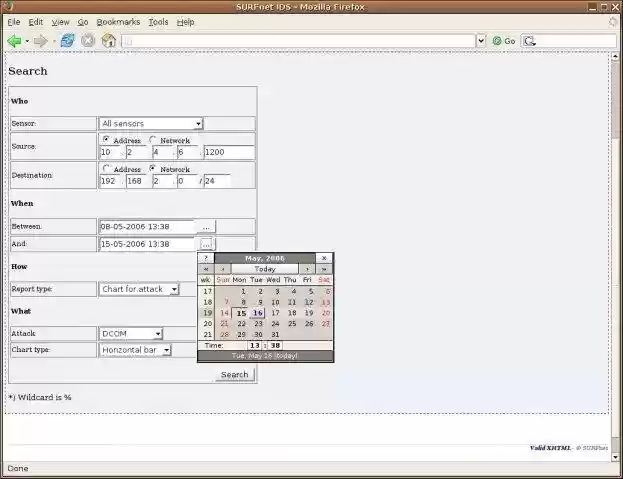
Task: Open calendar help with the ? button
Action: [206, 258]
